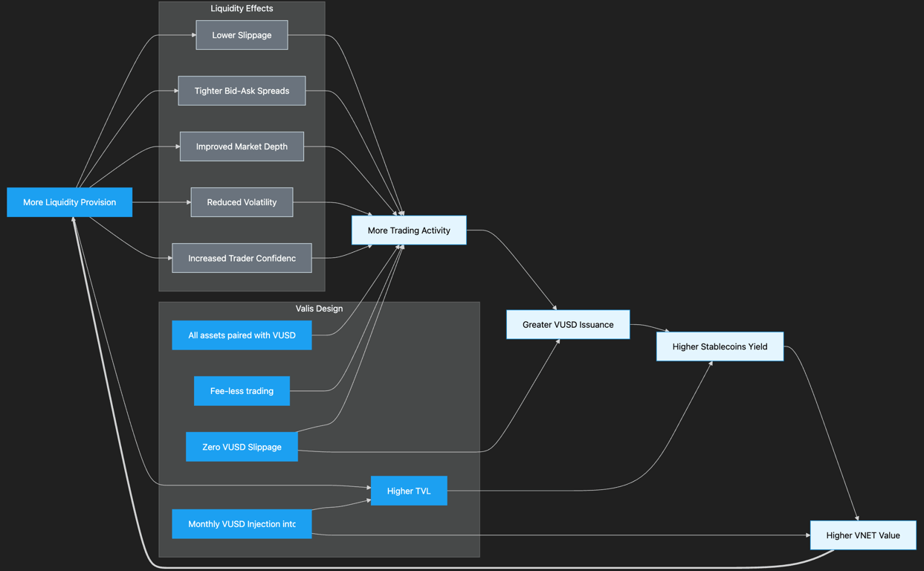Click the "Greater VUSD Issuance" node
Screen dimensions: 924x571
568,324
